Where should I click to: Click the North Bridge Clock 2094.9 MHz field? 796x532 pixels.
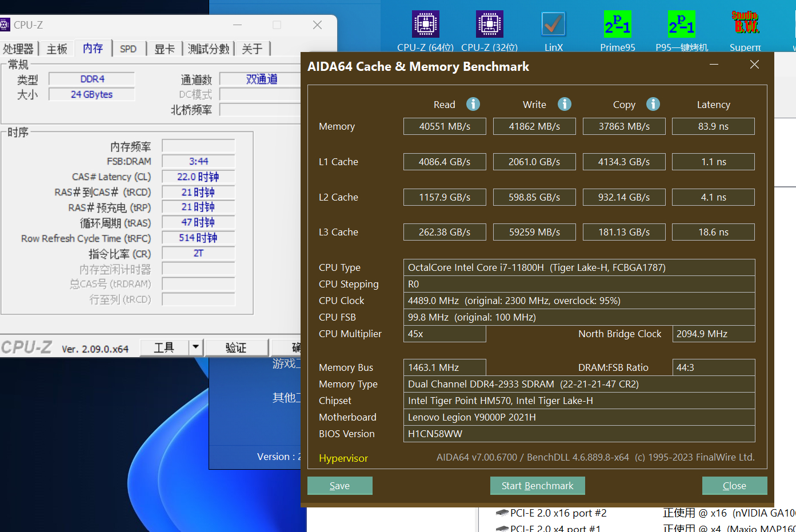713,334
